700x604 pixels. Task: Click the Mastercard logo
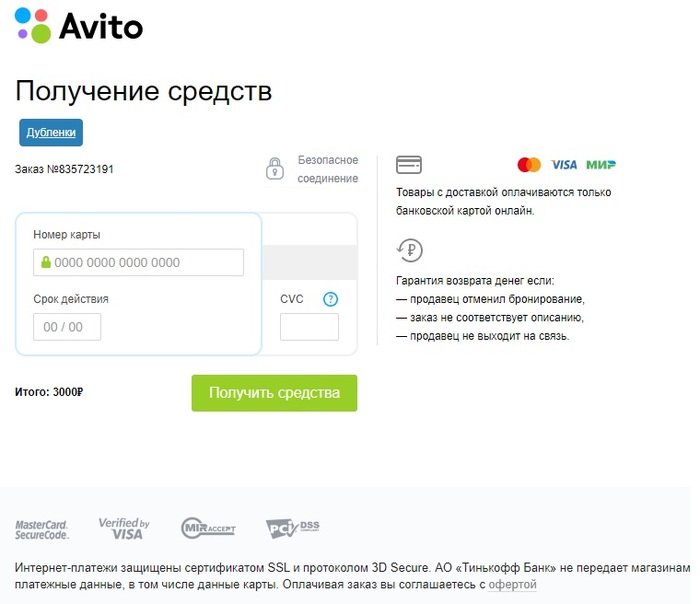pos(529,165)
